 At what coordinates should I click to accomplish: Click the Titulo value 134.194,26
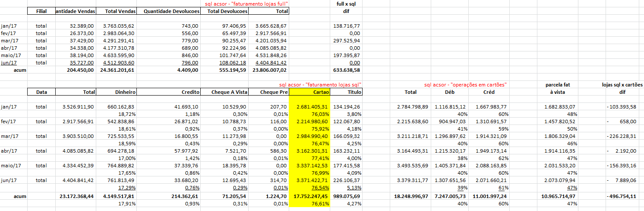pos(348,107)
